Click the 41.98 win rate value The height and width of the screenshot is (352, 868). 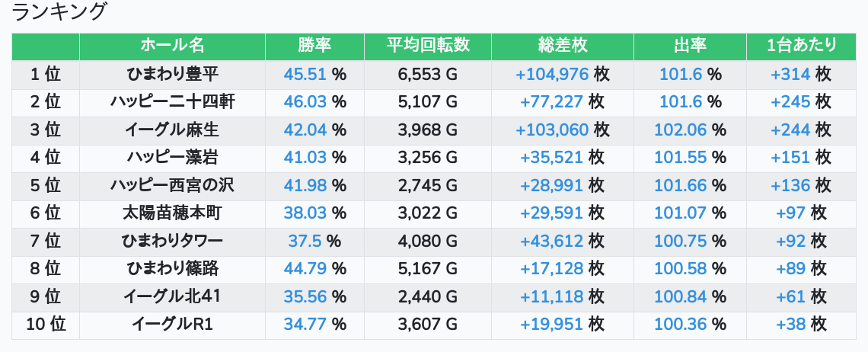(x=305, y=186)
